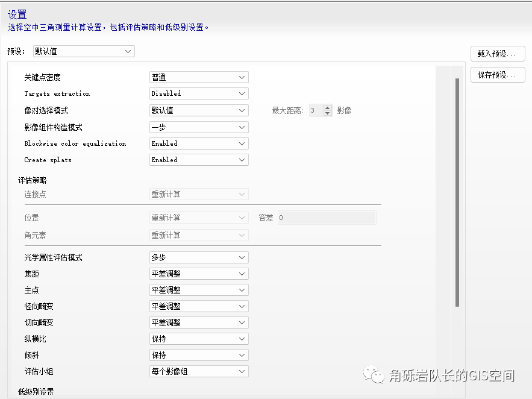Click the 容差 tolerance input field
The image size is (532, 399).
(326, 218)
